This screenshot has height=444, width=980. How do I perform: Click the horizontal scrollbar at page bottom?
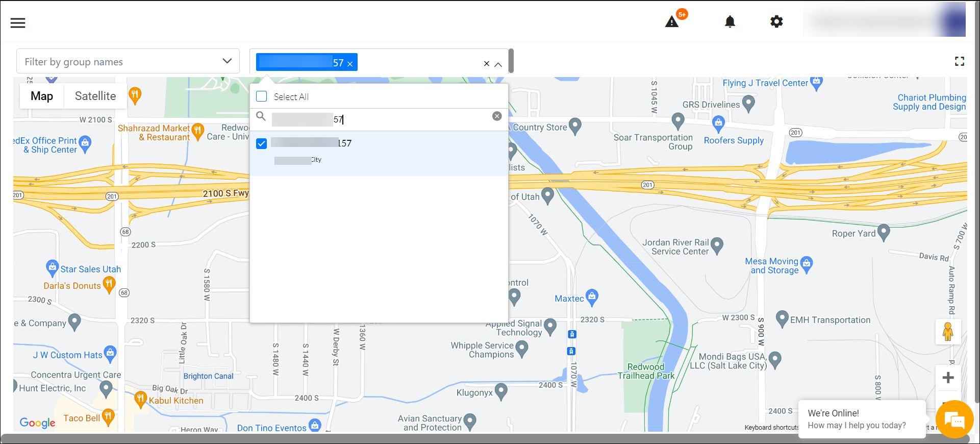[485, 438]
